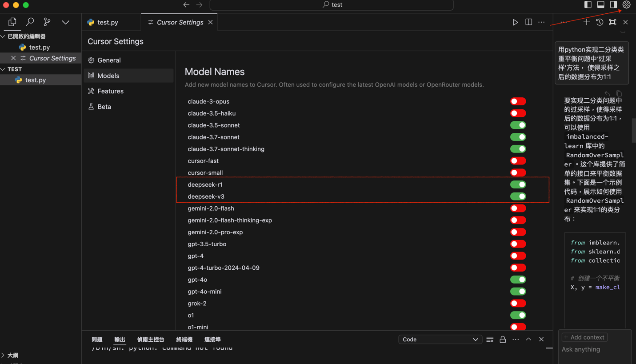Disable claude-3.5-sonnet model
The image size is (636, 364).
click(x=518, y=125)
